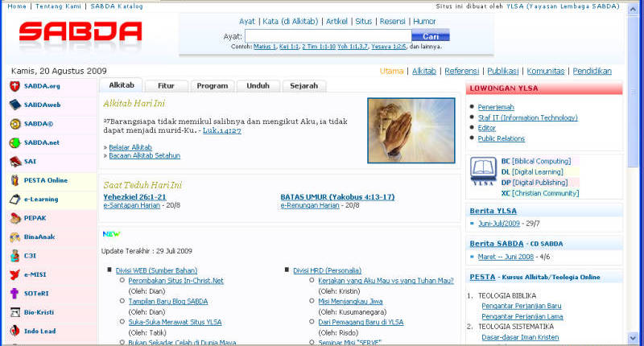Open the BC [Biblical Computing] link
644x346 pixels.
tap(536, 161)
